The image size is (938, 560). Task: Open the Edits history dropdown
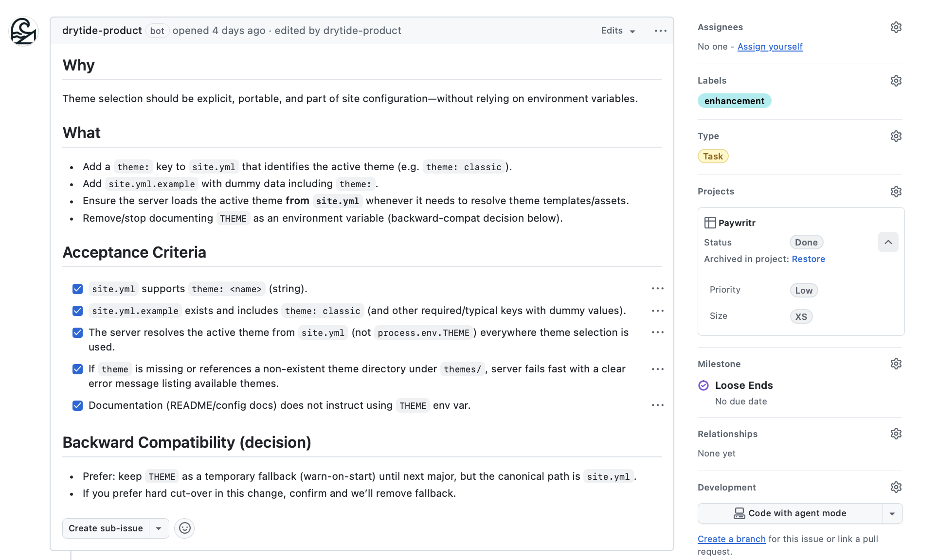618,31
